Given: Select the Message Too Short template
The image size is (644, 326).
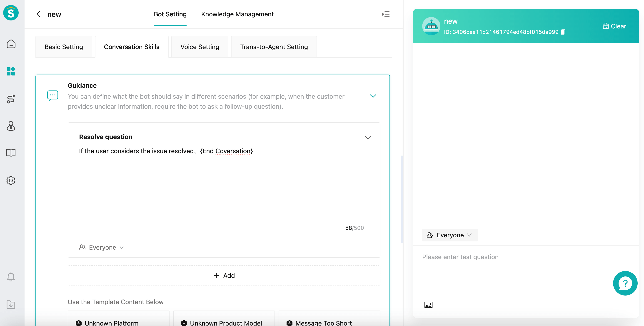Looking at the screenshot, I should [329, 318].
